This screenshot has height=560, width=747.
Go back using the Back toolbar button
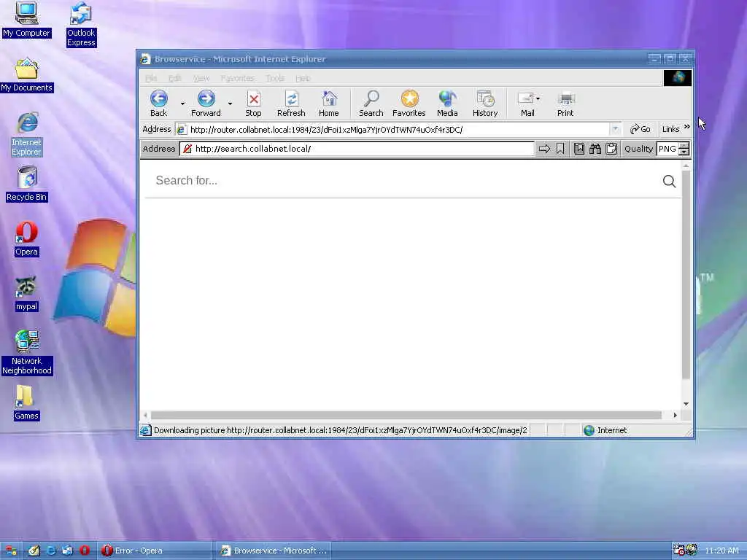(x=158, y=104)
